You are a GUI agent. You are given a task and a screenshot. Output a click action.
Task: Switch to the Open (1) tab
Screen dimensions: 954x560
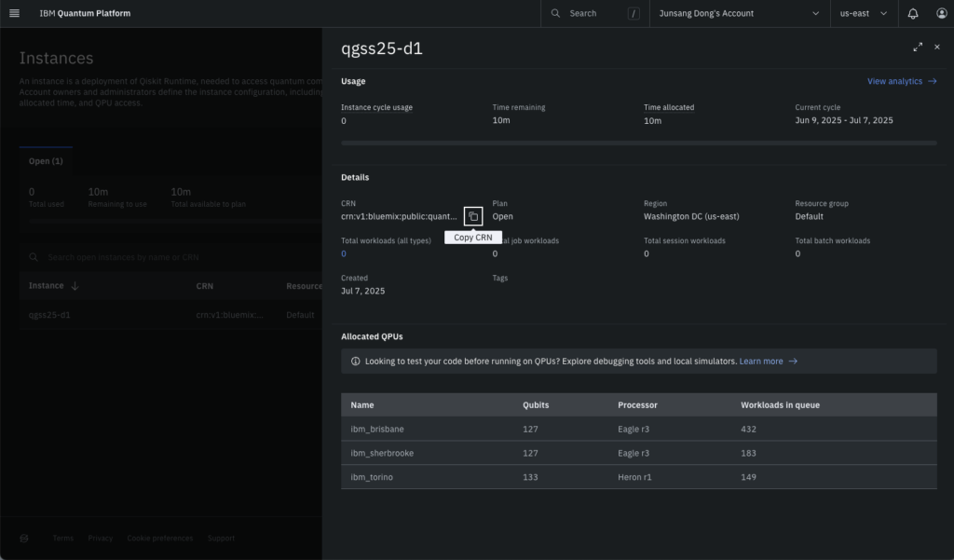coord(46,160)
